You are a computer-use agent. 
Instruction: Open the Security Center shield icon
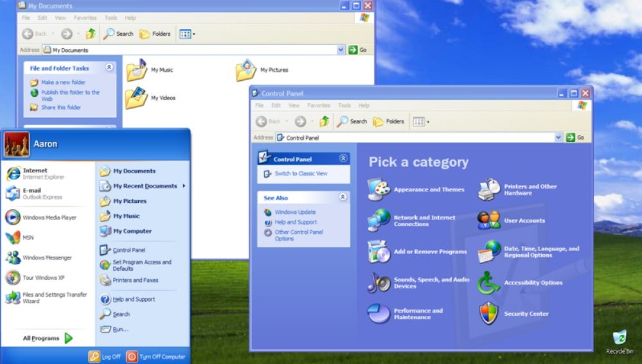[488, 313]
